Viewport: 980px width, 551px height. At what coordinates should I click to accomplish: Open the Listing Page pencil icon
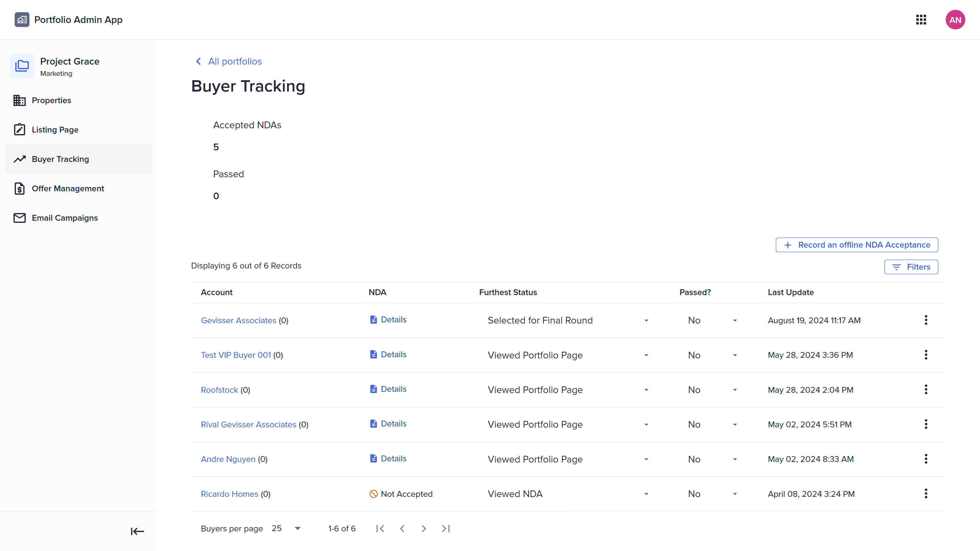[x=20, y=129]
